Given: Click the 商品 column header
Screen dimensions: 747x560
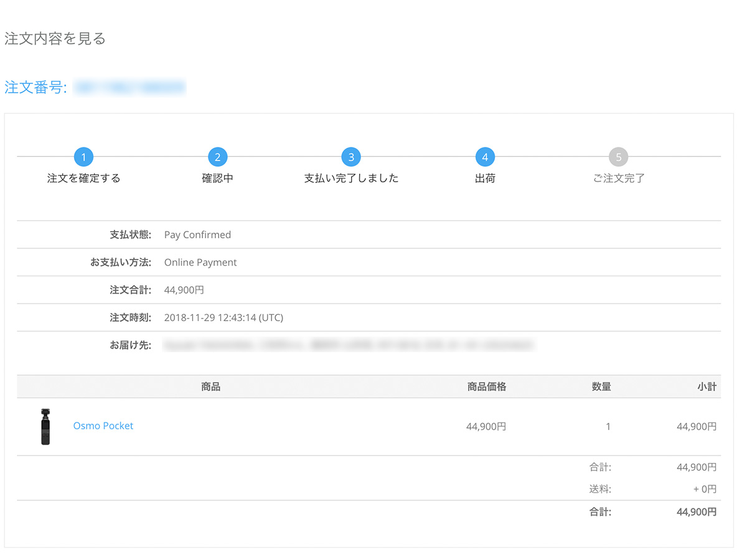Looking at the screenshot, I should pos(210,387).
